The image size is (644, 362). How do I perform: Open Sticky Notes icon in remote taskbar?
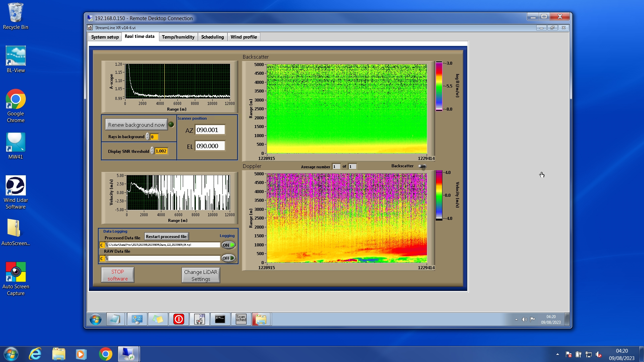click(158, 319)
